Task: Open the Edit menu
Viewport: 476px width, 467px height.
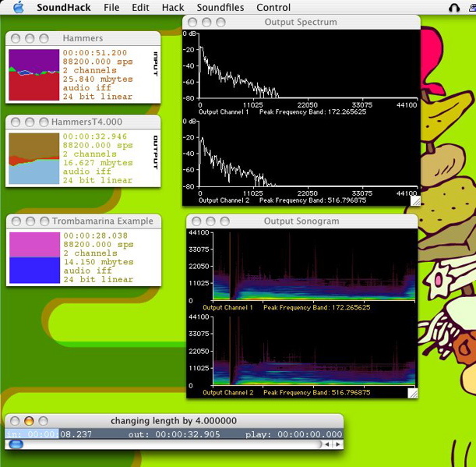Action: pyautogui.click(x=140, y=8)
